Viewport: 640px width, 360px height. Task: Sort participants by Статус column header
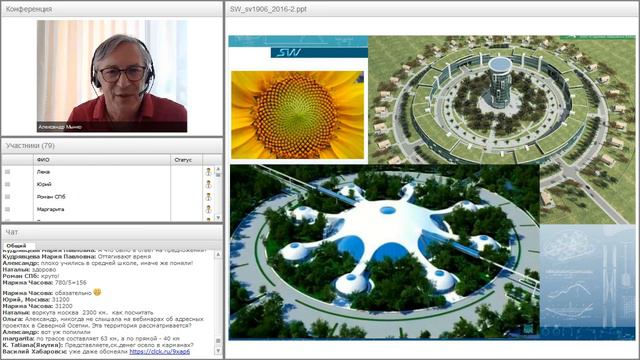(x=187, y=160)
